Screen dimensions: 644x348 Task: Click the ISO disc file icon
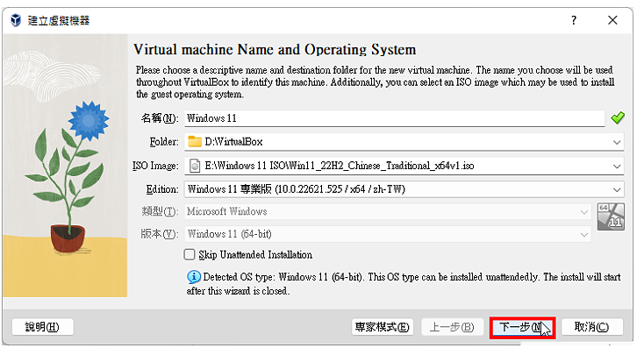coord(195,166)
